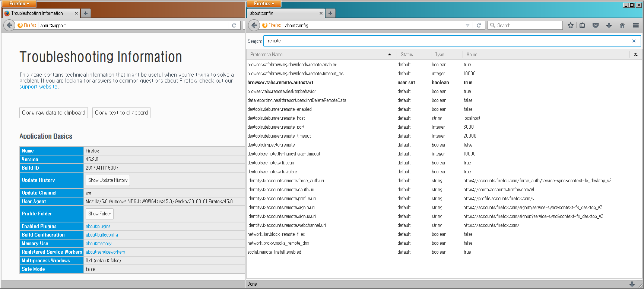Close the about:config tab

pyautogui.click(x=321, y=13)
